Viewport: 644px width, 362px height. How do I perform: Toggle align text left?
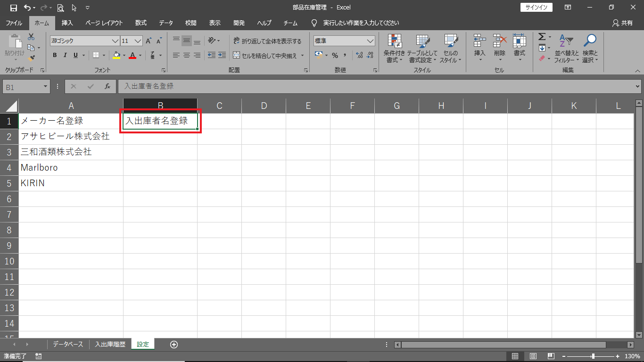click(x=176, y=55)
